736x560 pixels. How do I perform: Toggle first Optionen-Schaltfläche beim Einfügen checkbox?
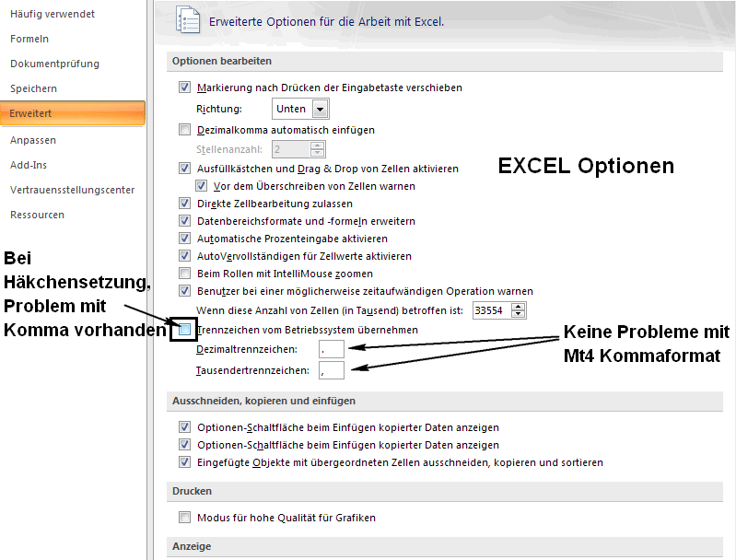pos(184,427)
